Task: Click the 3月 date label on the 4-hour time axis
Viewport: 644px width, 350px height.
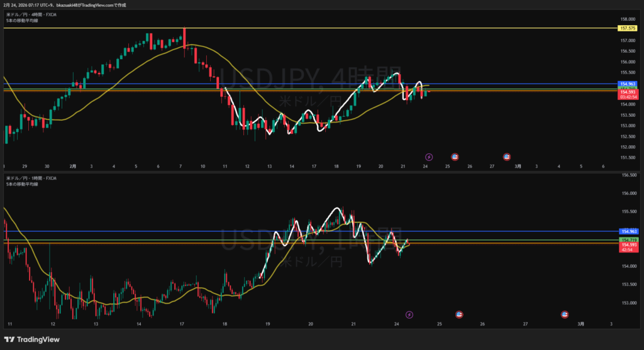Action: click(x=517, y=167)
